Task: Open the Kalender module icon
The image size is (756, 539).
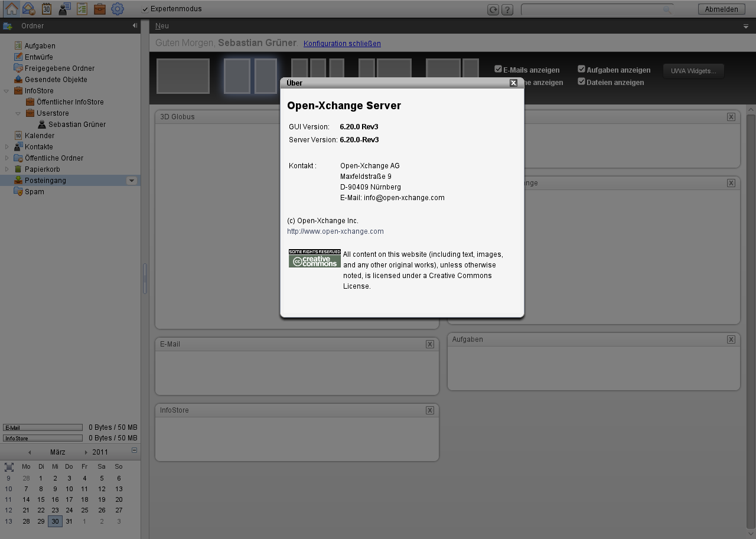Action: point(46,8)
